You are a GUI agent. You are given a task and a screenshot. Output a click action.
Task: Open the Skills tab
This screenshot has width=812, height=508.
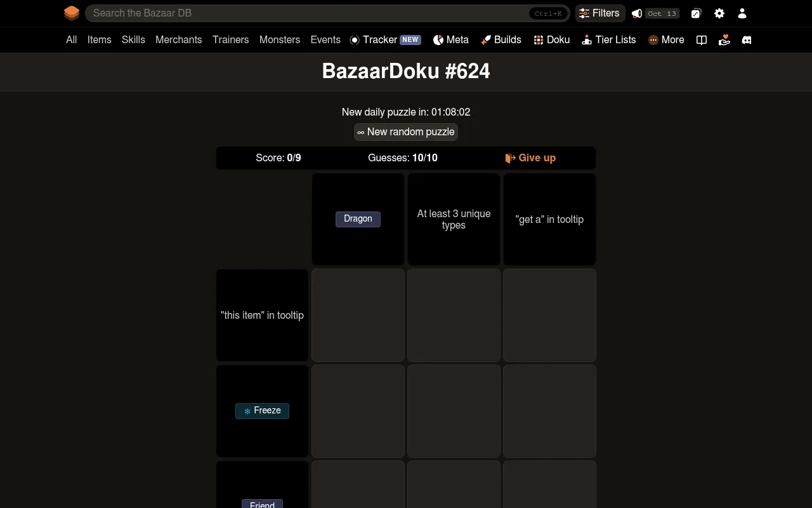pyautogui.click(x=133, y=39)
